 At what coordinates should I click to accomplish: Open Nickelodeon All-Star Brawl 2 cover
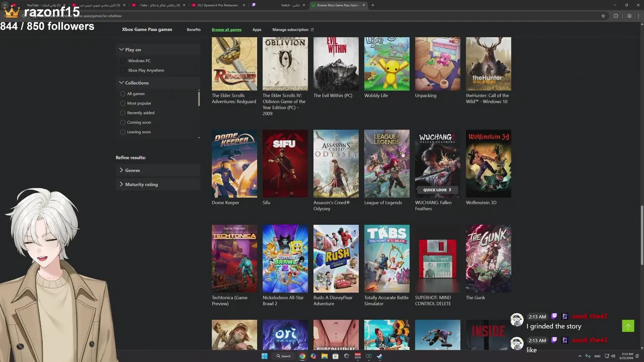click(285, 259)
